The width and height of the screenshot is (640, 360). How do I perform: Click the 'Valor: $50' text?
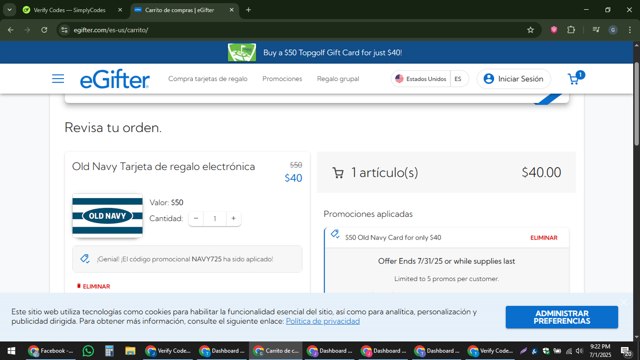tap(166, 202)
